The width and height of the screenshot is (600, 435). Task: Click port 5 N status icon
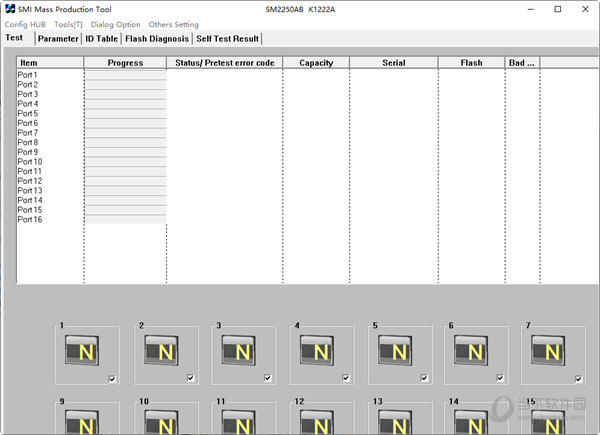click(x=395, y=350)
